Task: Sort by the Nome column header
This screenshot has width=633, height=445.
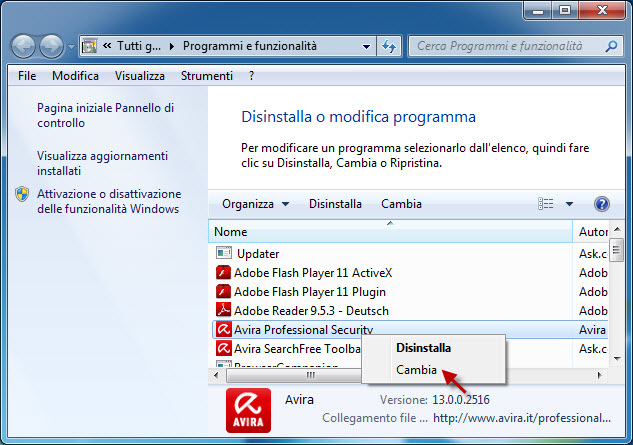Action: pyautogui.click(x=390, y=232)
